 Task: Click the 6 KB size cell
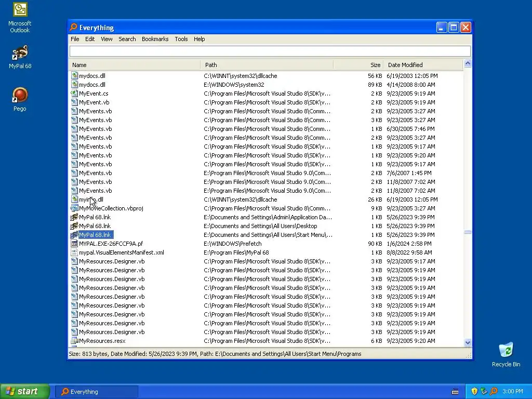(x=377, y=341)
